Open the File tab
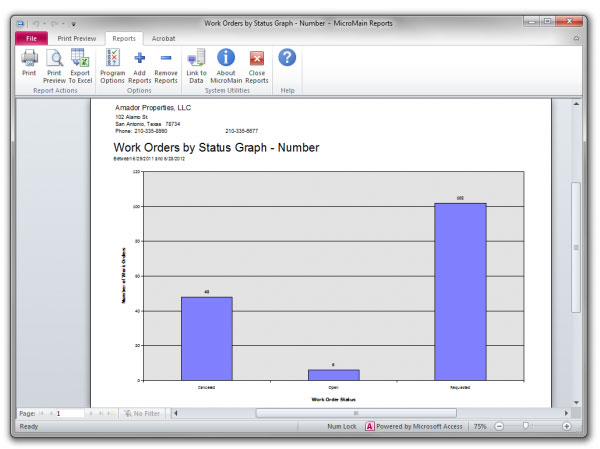Screen dimensions: 600x449 (x=31, y=38)
